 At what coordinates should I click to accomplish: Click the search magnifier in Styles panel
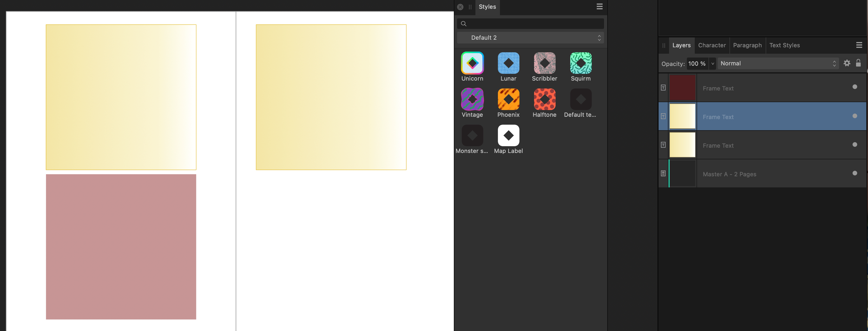(464, 24)
